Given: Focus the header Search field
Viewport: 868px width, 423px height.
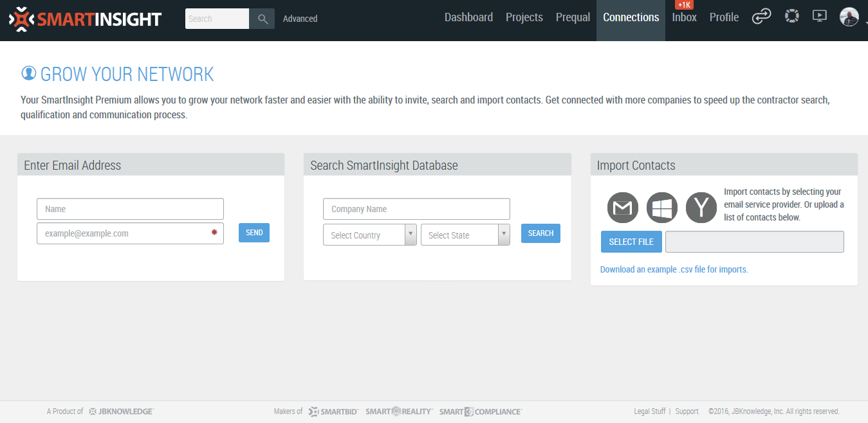Looking at the screenshot, I should [217, 19].
